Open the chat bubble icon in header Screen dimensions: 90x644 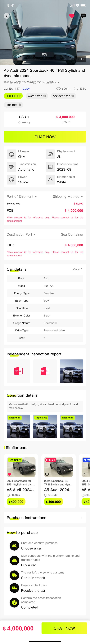pyautogui.click(x=83, y=16)
